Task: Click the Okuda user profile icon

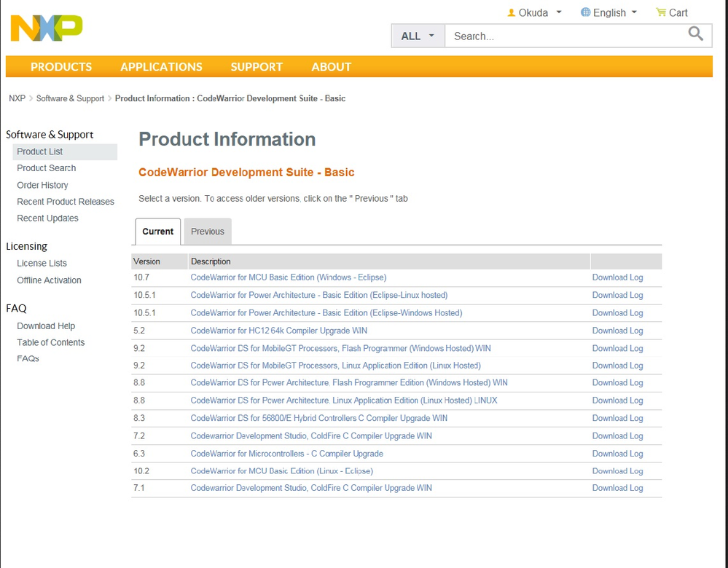Action: click(512, 12)
